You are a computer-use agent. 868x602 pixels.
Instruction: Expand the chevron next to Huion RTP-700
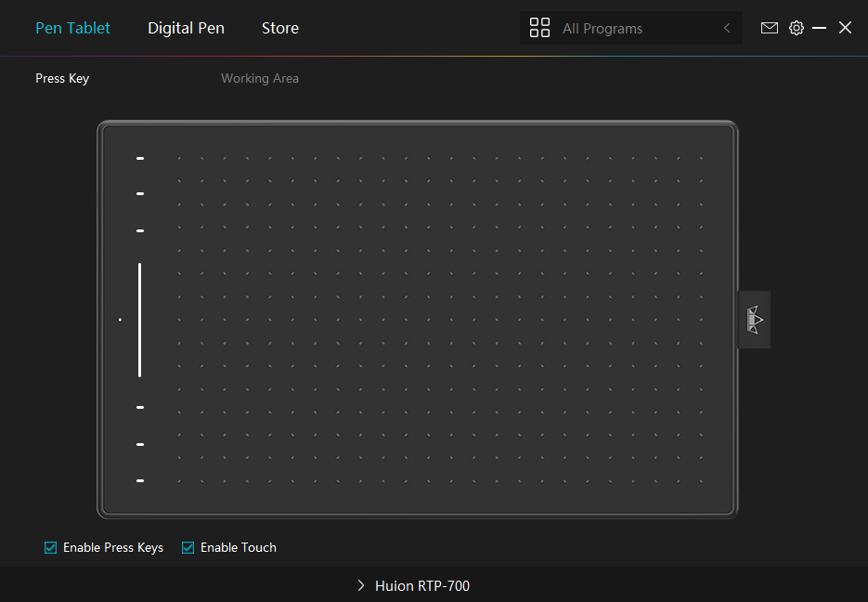click(x=361, y=586)
